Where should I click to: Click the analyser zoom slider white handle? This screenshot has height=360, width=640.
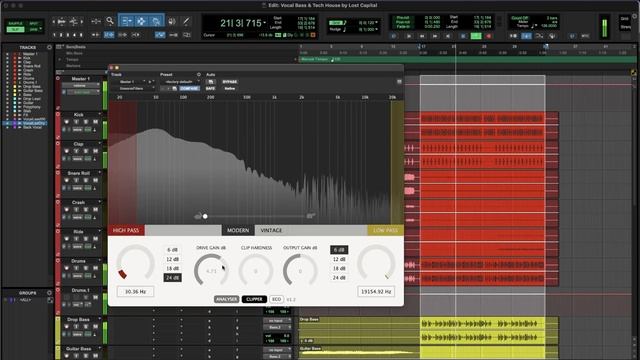205,216
